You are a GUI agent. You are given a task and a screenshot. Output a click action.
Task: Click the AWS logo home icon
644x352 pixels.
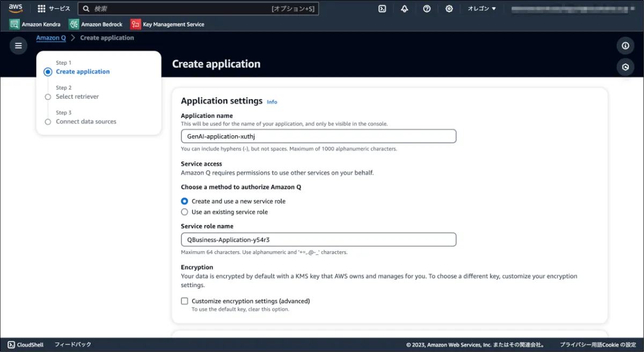[x=16, y=9]
